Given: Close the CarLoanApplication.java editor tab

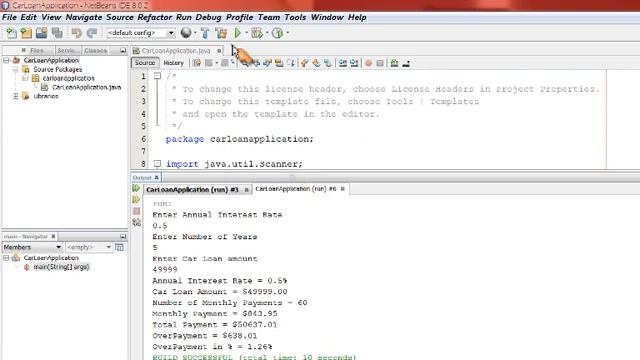Looking at the screenshot, I should point(219,51).
